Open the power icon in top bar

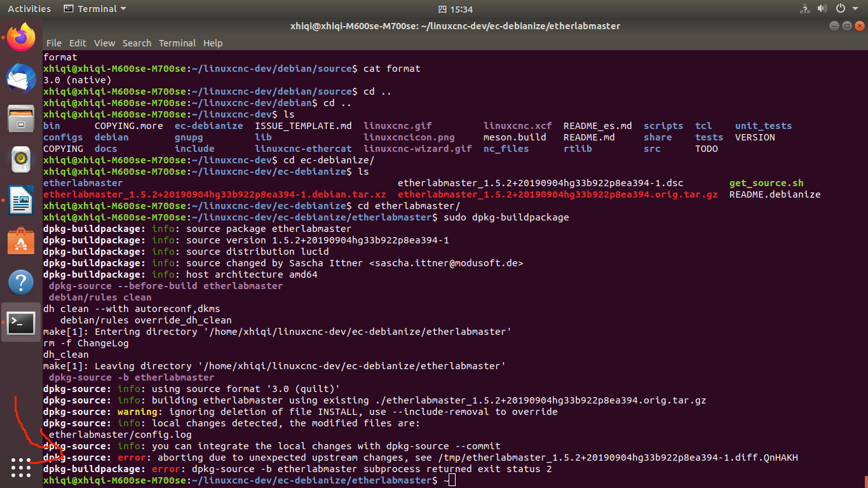[840, 9]
